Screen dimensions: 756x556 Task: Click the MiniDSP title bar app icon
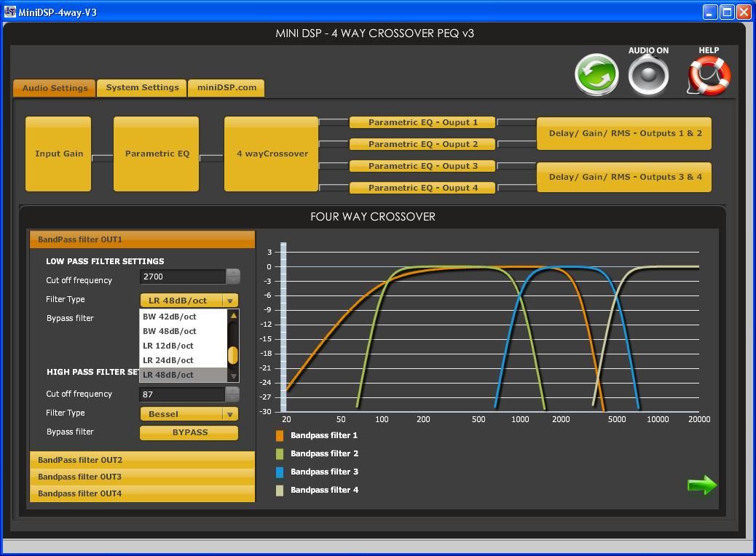pyautogui.click(x=10, y=12)
